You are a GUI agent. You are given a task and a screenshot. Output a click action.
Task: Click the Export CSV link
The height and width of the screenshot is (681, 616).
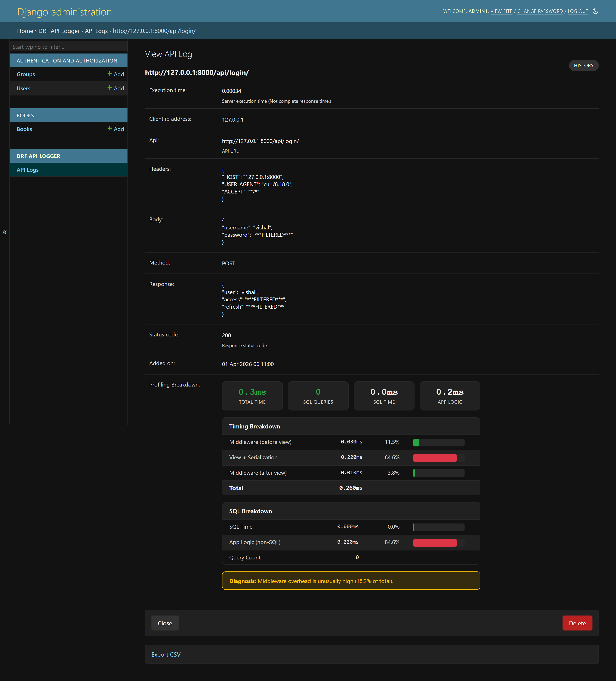tap(166, 655)
